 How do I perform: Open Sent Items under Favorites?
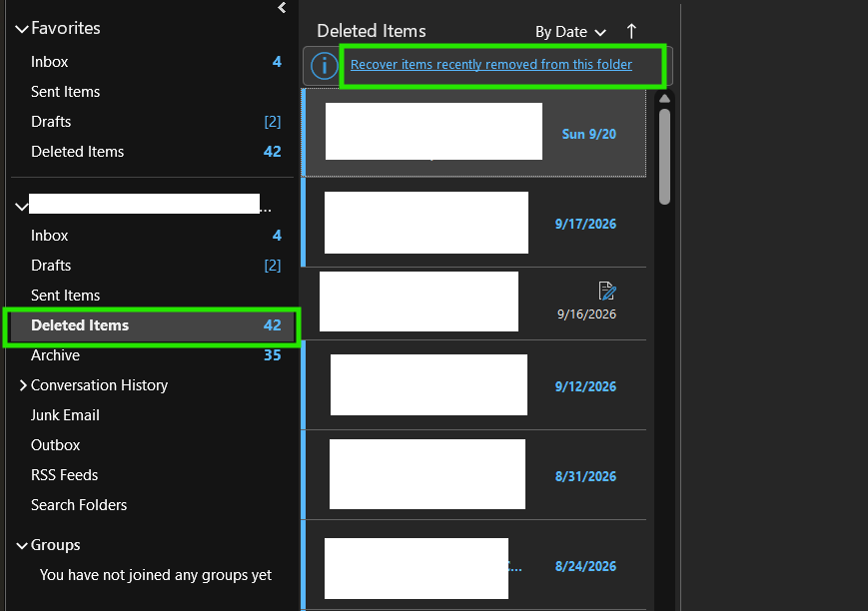pos(150,91)
